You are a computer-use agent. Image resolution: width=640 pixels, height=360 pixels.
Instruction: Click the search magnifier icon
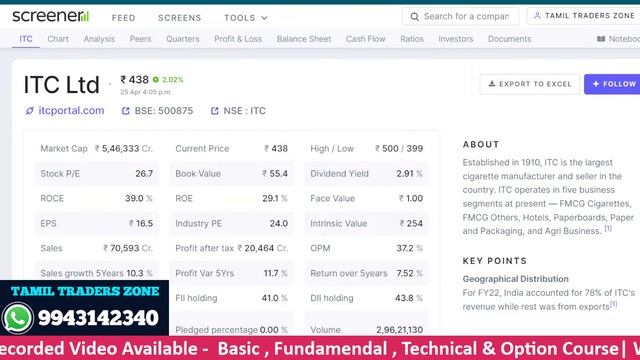(x=415, y=17)
